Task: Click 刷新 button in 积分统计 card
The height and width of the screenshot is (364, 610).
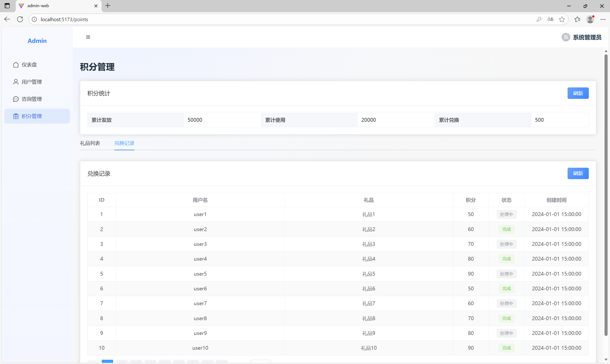Action: [578, 93]
